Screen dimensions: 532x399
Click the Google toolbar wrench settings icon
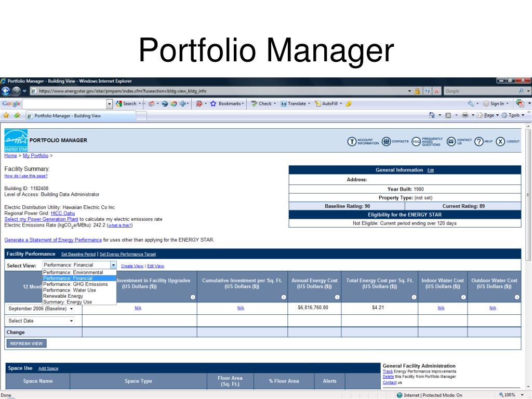point(471,103)
